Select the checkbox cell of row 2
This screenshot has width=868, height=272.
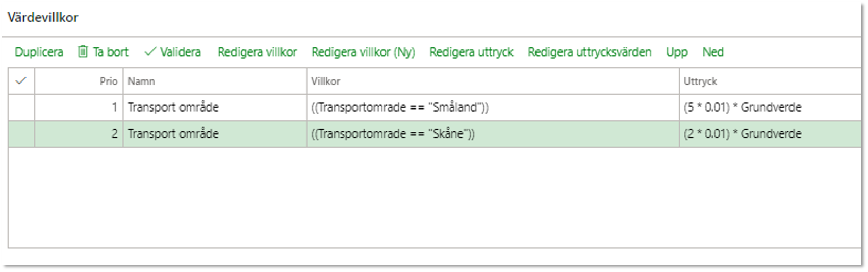(x=21, y=133)
